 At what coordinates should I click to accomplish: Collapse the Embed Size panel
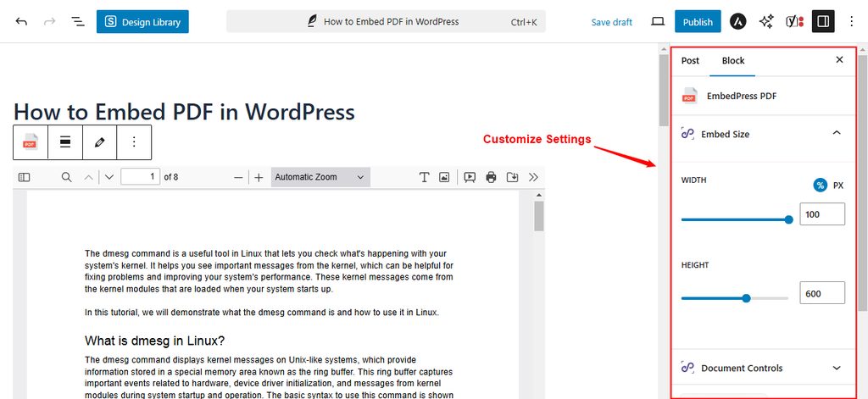tap(837, 133)
